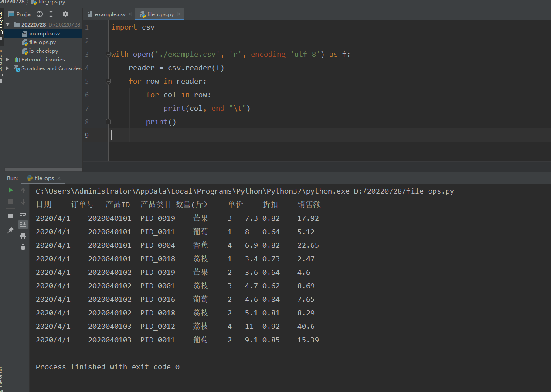Screen dimensions: 551x392
Task: Click the 22.65 value in output
Action: tap(308, 245)
